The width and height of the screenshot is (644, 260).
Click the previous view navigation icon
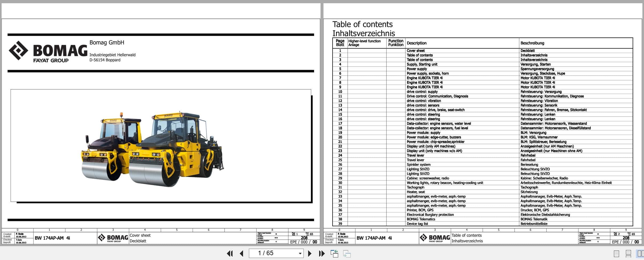[334, 253]
